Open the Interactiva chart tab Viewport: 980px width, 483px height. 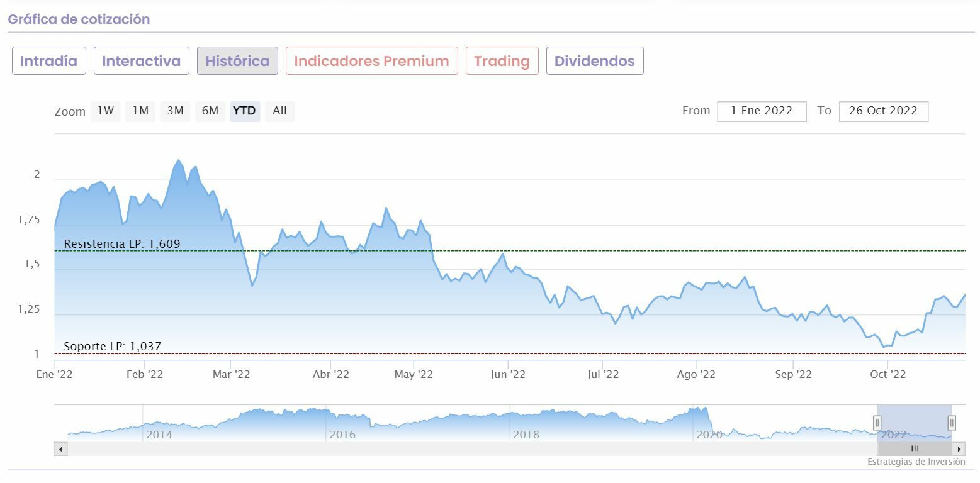tap(142, 61)
